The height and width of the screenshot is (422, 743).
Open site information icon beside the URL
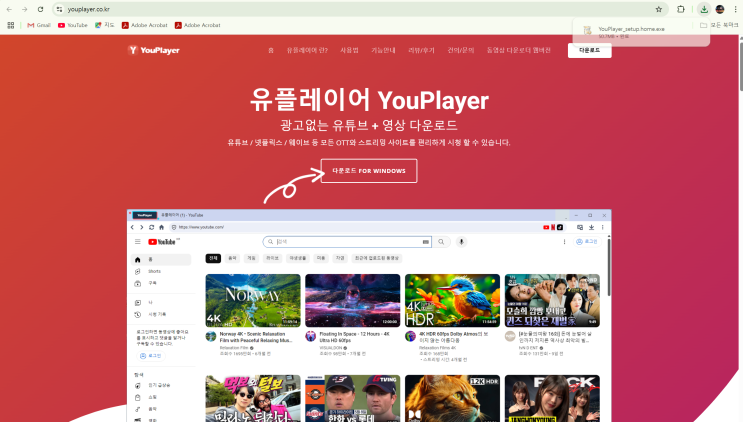coord(59,9)
